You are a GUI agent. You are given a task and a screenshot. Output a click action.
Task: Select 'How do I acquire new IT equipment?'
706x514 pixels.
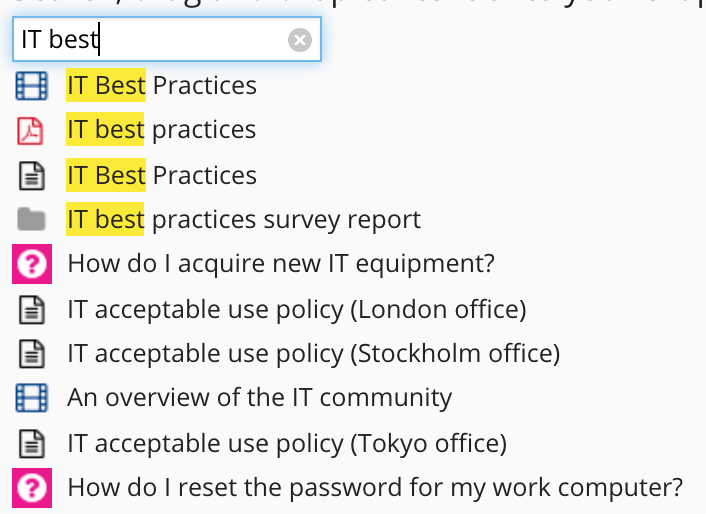coord(281,264)
